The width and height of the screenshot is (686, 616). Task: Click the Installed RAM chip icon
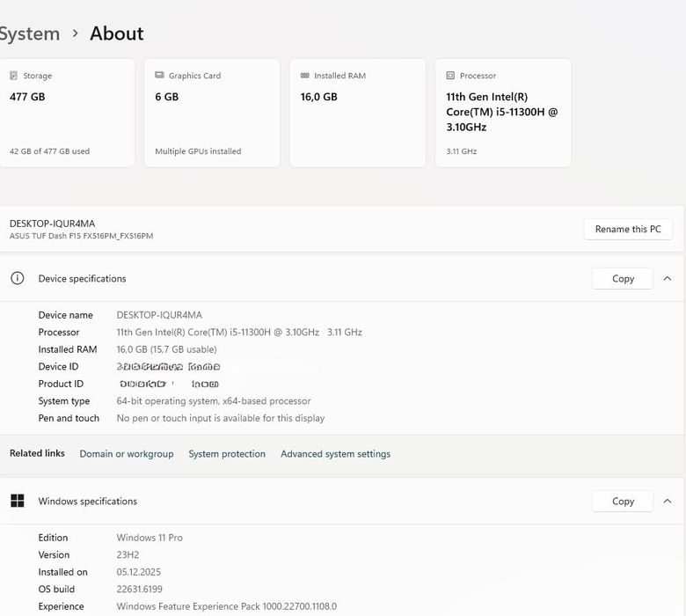(305, 76)
